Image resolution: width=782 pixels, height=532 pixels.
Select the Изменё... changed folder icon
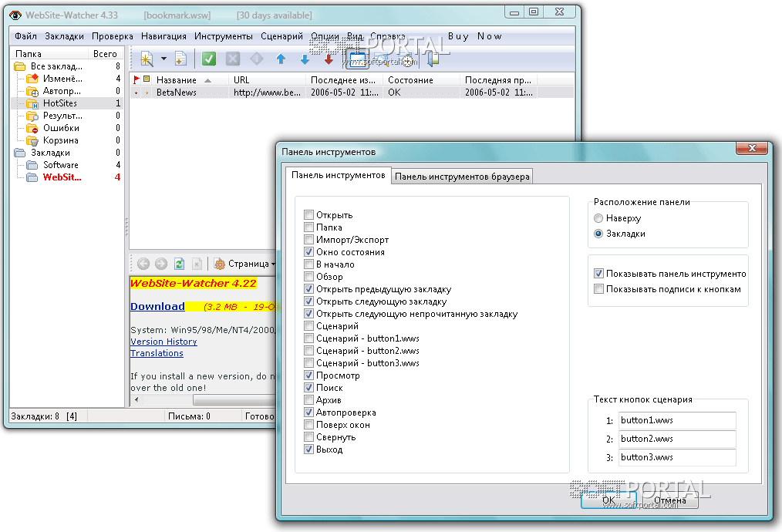click(32, 79)
